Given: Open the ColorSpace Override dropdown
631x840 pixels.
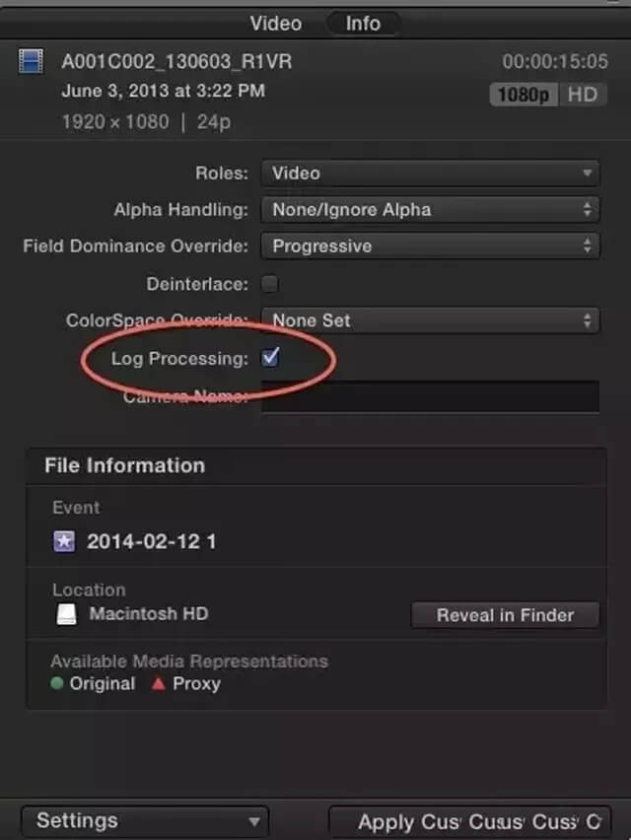Looking at the screenshot, I should click(x=430, y=320).
